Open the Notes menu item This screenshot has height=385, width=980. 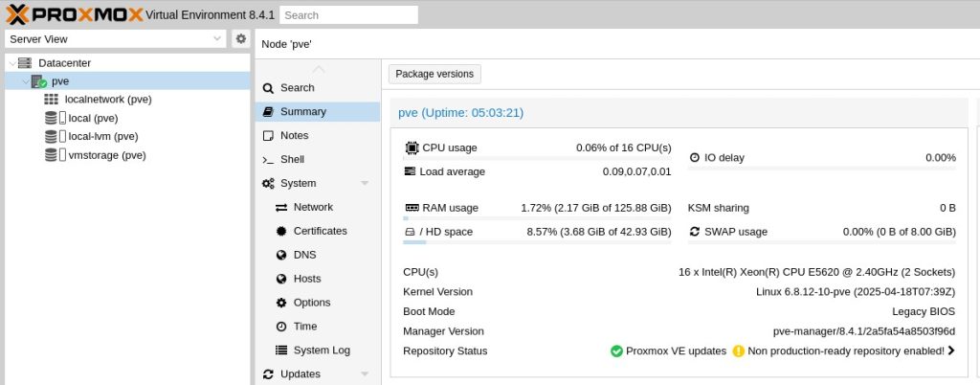pos(294,136)
